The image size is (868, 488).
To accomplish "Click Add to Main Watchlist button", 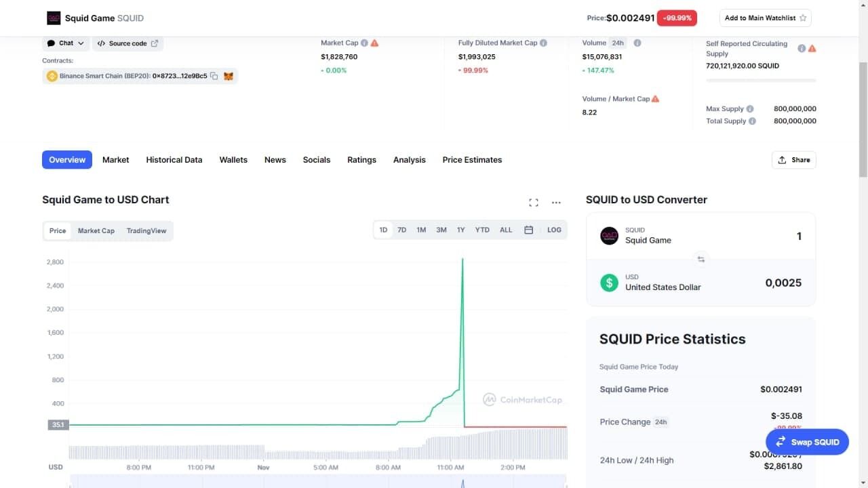I will tap(766, 18).
